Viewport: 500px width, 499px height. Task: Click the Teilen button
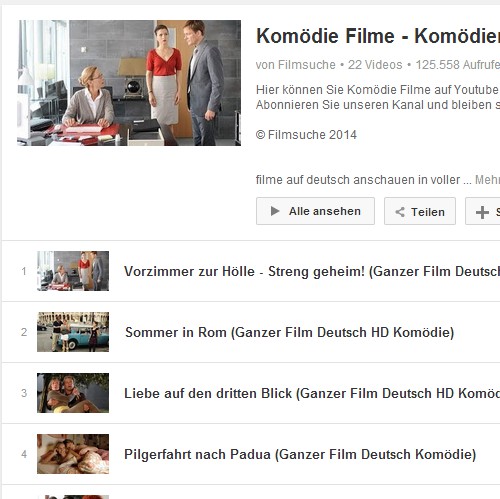point(420,211)
